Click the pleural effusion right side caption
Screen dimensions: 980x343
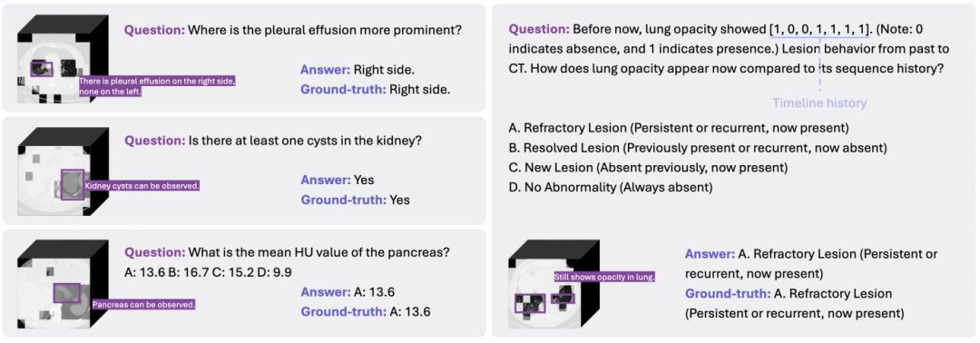point(157,87)
